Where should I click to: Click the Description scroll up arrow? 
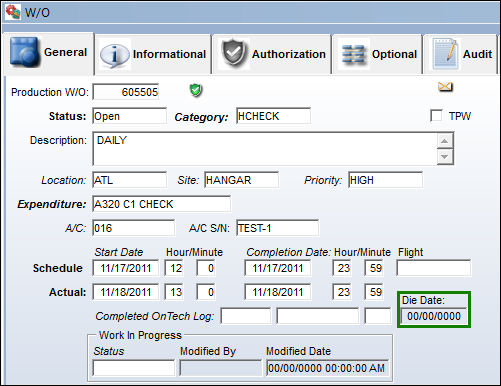[445, 140]
